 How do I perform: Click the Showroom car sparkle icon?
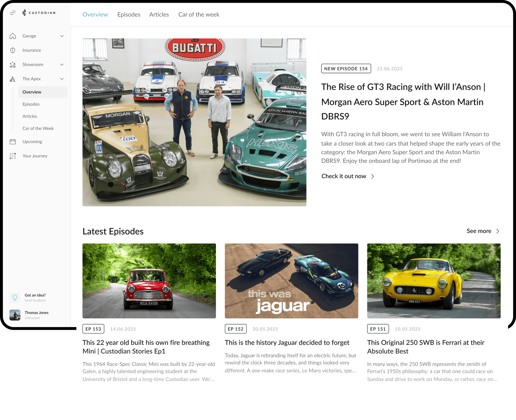pos(13,65)
